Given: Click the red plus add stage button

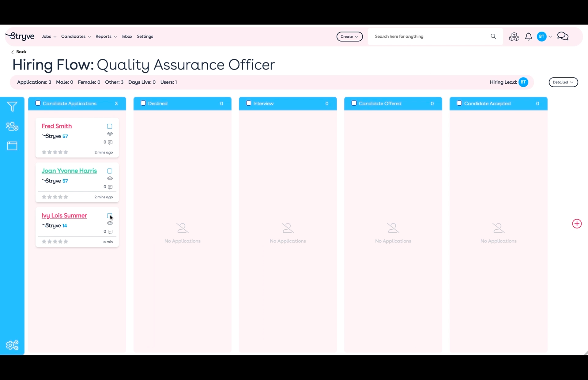Looking at the screenshot, I should pyautogui.click(x=577, y=224).
